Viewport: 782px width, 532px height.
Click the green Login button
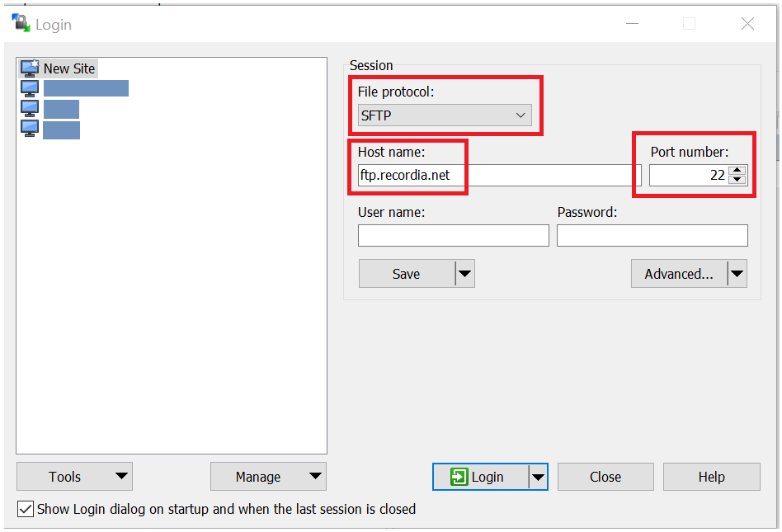pos(480,477)
